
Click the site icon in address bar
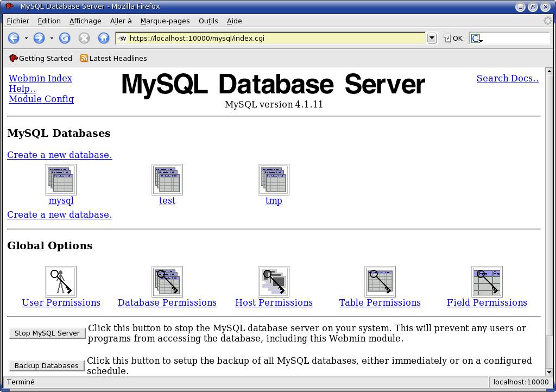tap(122, 39)
